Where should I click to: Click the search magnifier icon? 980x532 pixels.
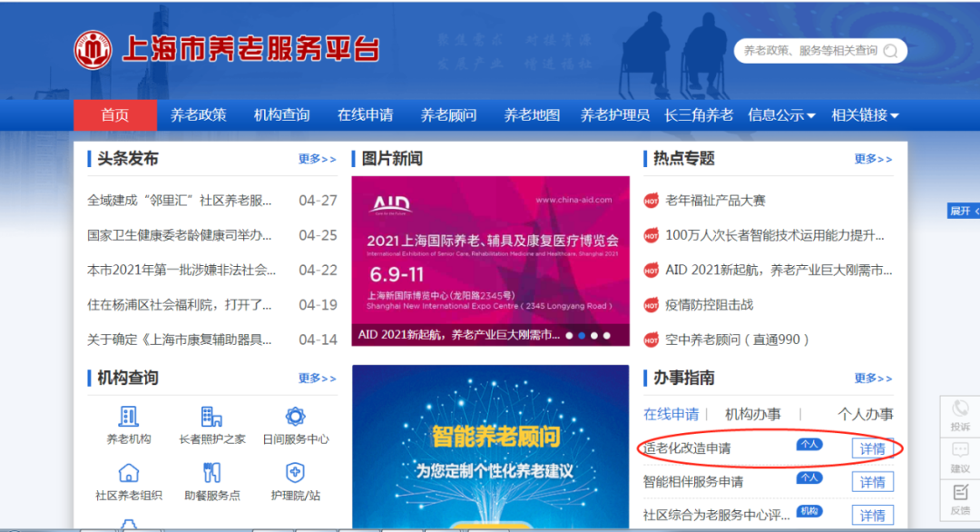891,51
